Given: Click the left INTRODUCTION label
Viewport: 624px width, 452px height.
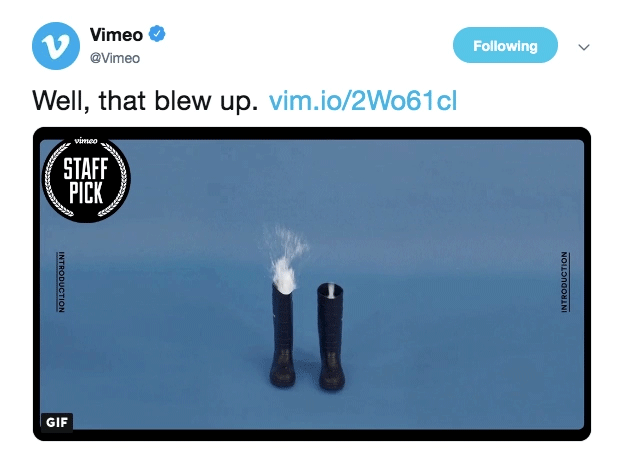Looking at the screenshot, I should point(61,282).
